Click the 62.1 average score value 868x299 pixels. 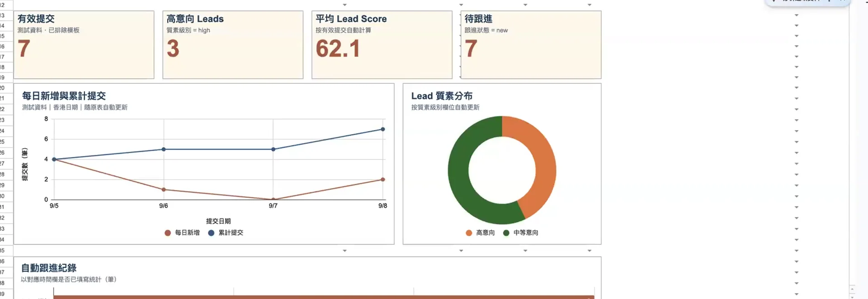pos(338,49)
